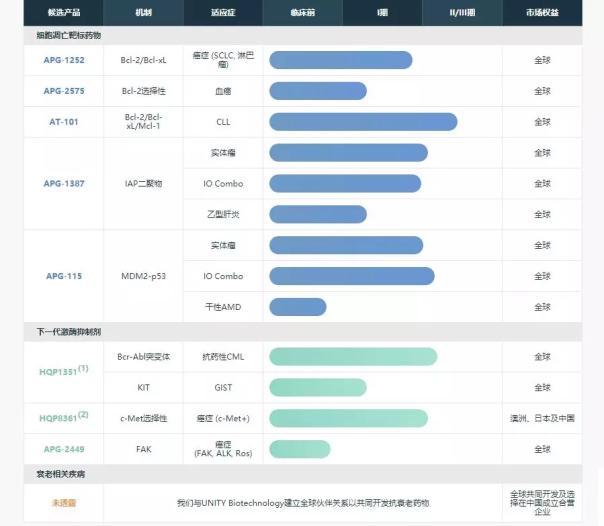Click the CLL indication cell
This screenshot has height=526, width=604.
(223, 122)
